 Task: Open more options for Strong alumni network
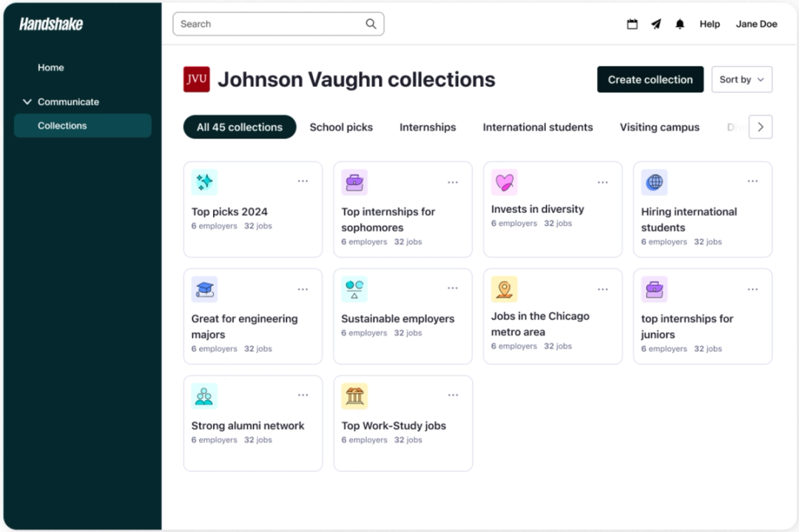click(303, 395)
